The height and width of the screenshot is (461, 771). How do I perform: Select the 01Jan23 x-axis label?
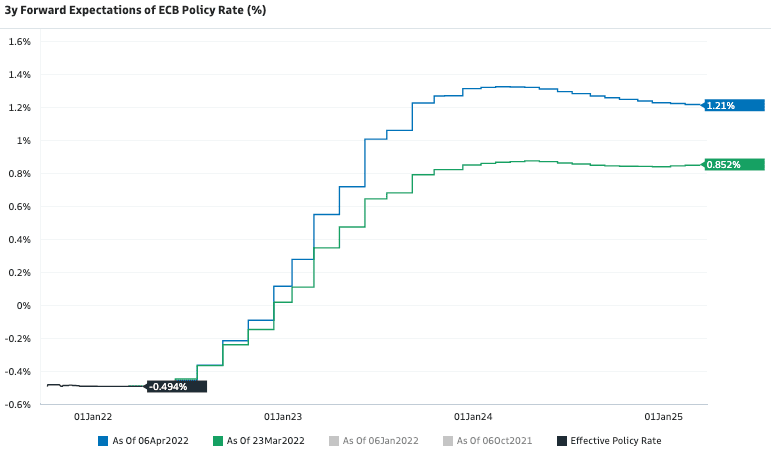point(282,416)
